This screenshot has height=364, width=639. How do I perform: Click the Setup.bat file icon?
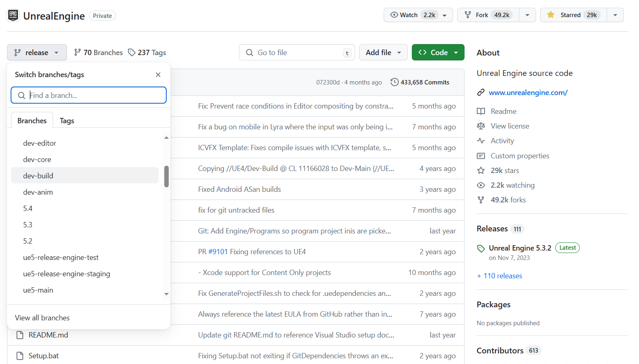coord(20,356)
